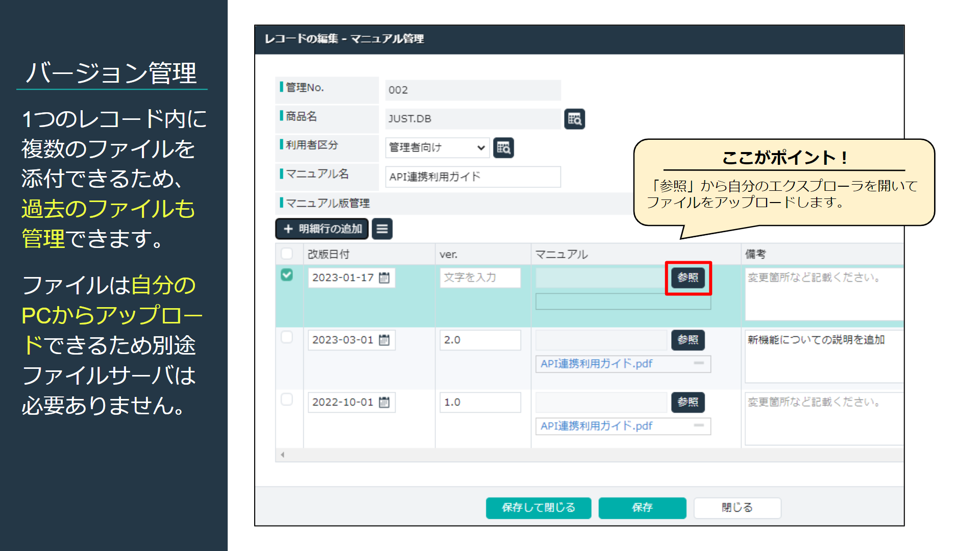Click the highlighted 参照 button in first row
The image size is (980, 551).
coord(688,278)
